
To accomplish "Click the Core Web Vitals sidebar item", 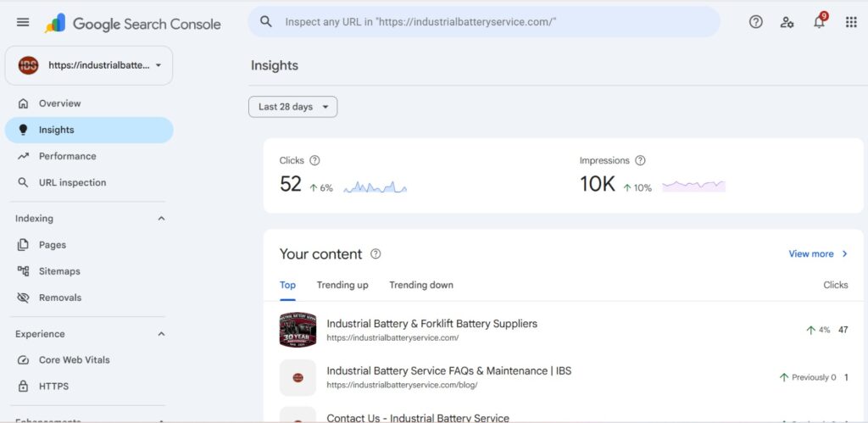I will (x=88, y=360).
